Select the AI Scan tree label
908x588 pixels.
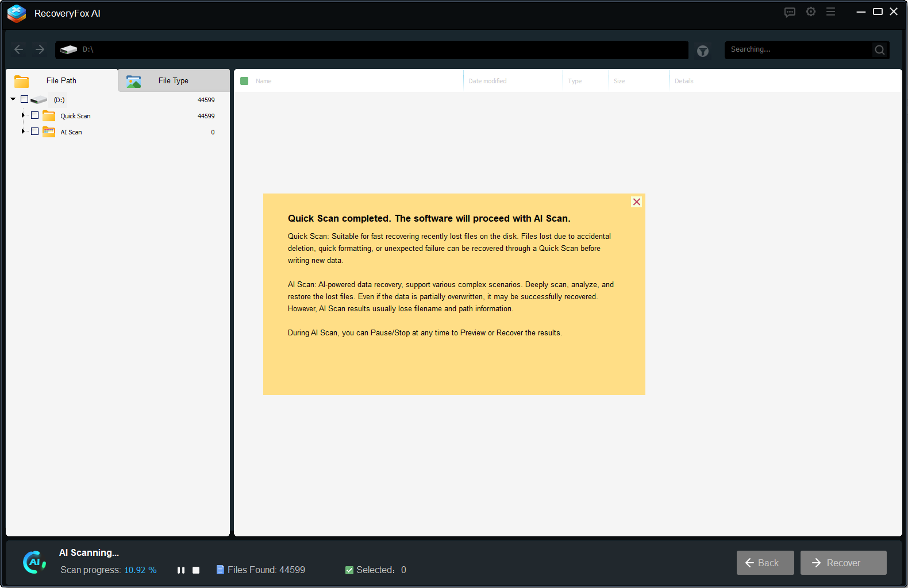pyautogui.click(x=71, y=132)
